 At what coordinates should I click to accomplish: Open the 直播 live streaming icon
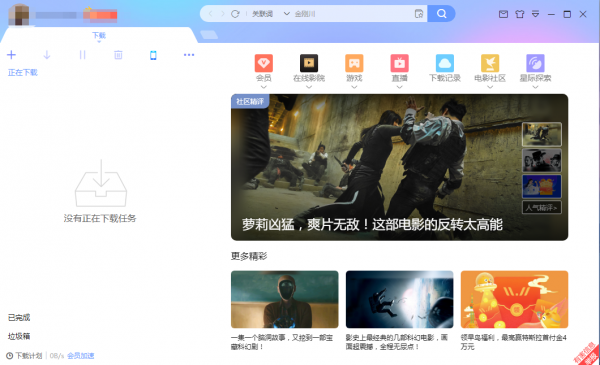pos(399,63)
